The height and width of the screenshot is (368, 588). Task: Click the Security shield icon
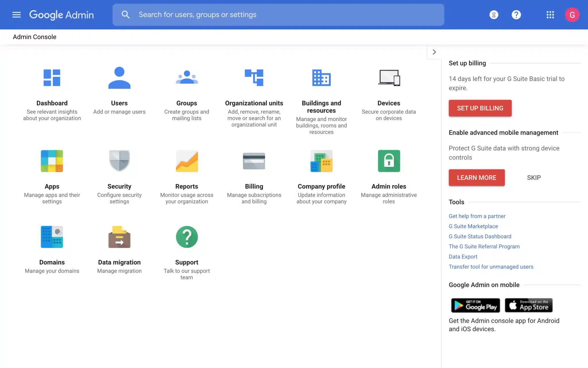coord(119,161)
